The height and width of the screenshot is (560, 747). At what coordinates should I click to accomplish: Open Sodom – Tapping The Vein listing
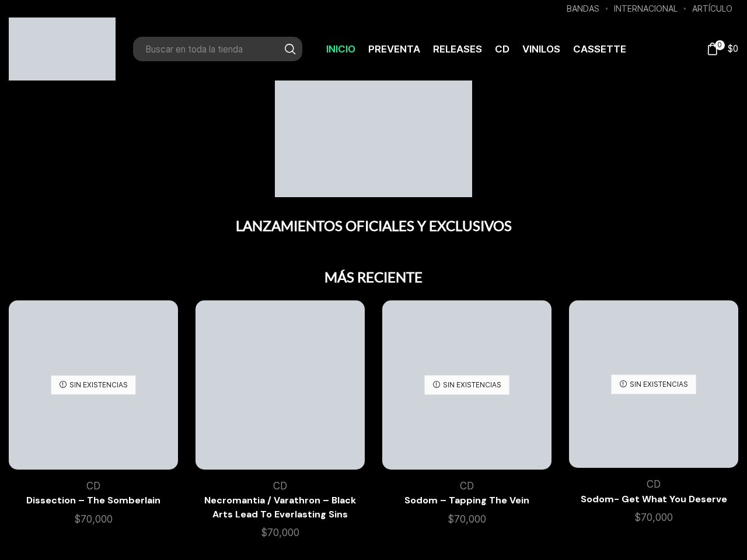[467, 500]
